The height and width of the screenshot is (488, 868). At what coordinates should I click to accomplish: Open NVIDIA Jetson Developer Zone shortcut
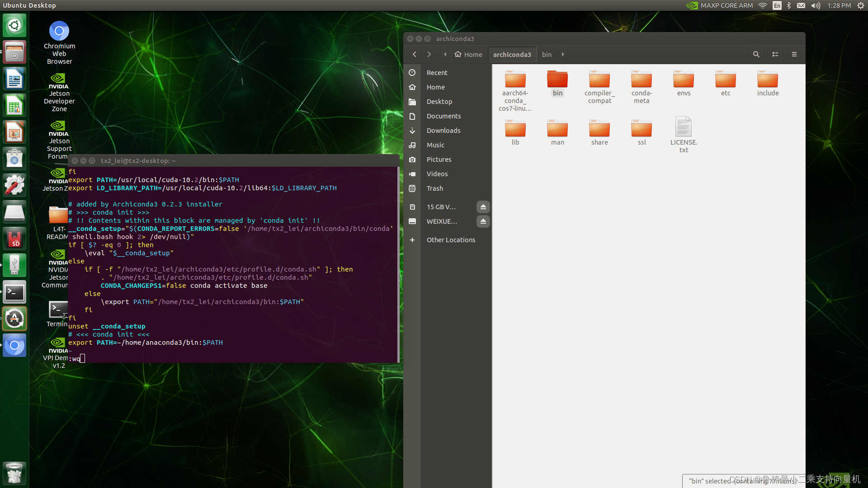(x=59, y=93)
